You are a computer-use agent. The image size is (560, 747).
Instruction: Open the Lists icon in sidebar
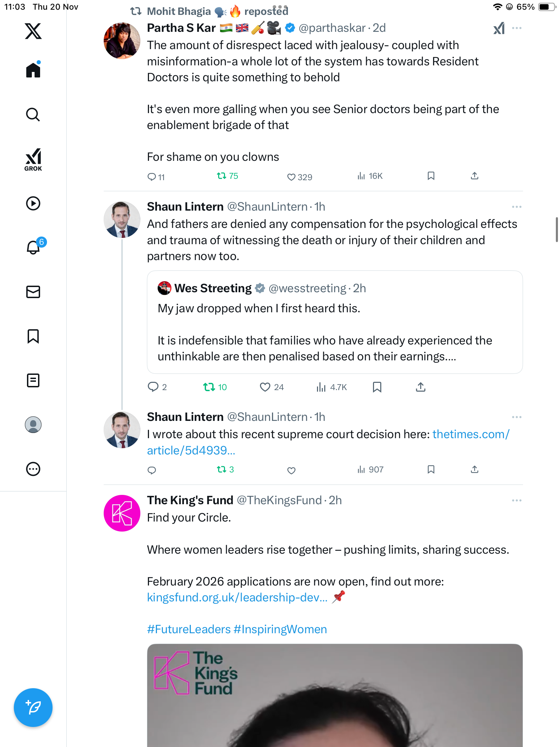coord(33,380)
